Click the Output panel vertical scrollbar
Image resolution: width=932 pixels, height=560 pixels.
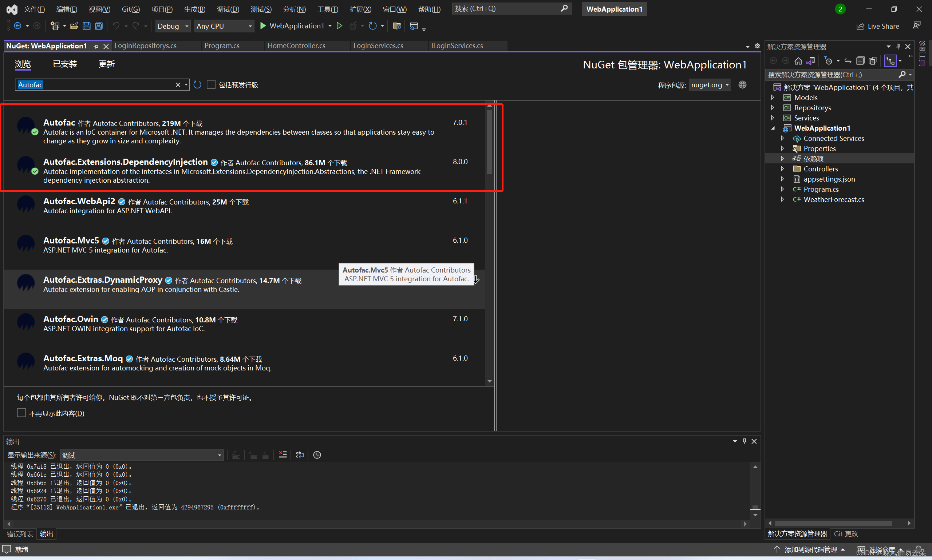[755, 491]
